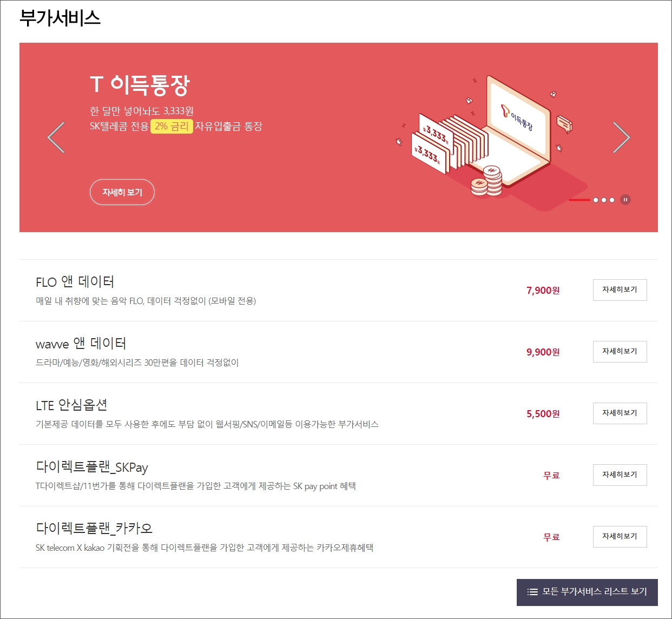View details for 다이렉트플랜_카카오

pyautogui.click(x=620, y=537)
